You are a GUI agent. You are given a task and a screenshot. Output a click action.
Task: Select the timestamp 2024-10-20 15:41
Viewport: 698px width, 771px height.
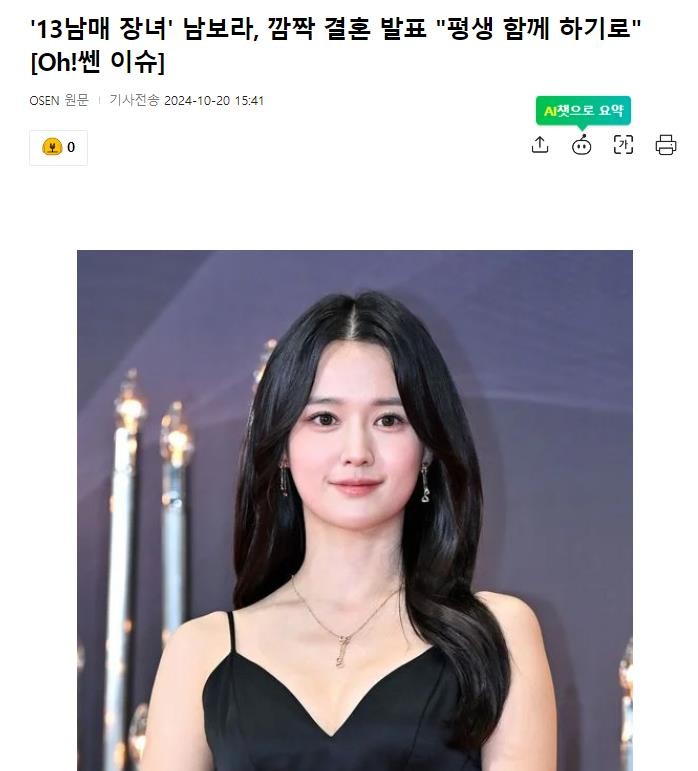pyautogui.click(x=214, y=101)
